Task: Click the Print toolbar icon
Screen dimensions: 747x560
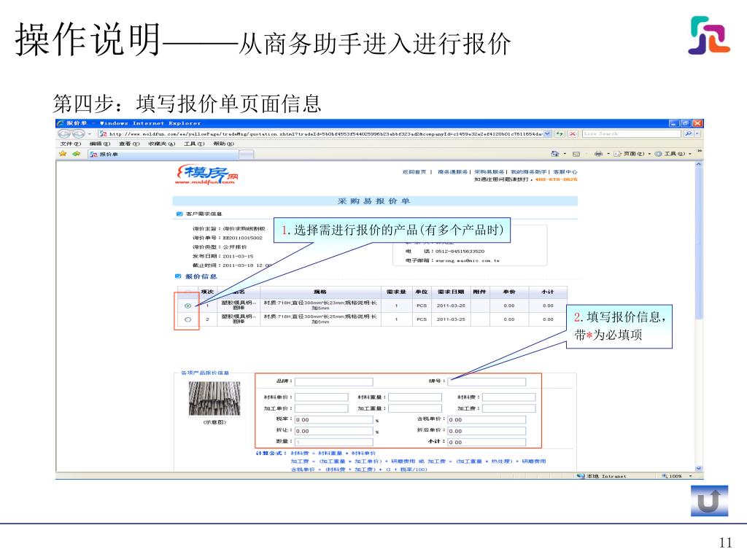Action: pos(598,154)
